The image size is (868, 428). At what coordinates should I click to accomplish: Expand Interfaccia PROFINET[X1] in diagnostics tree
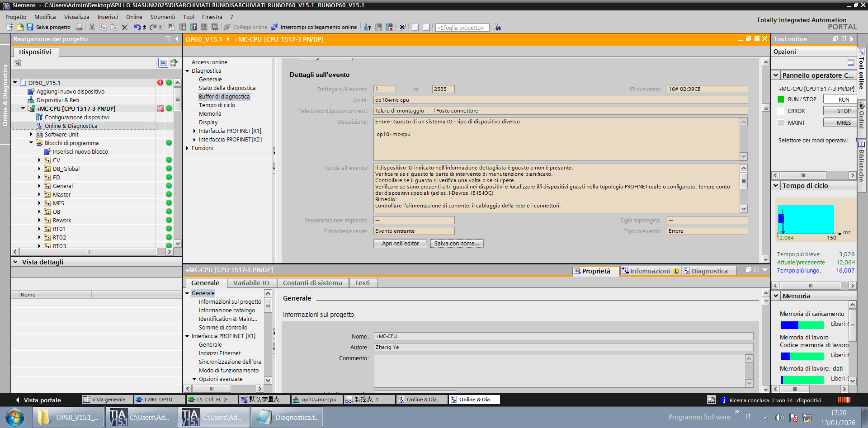click(x=194, y=131)
